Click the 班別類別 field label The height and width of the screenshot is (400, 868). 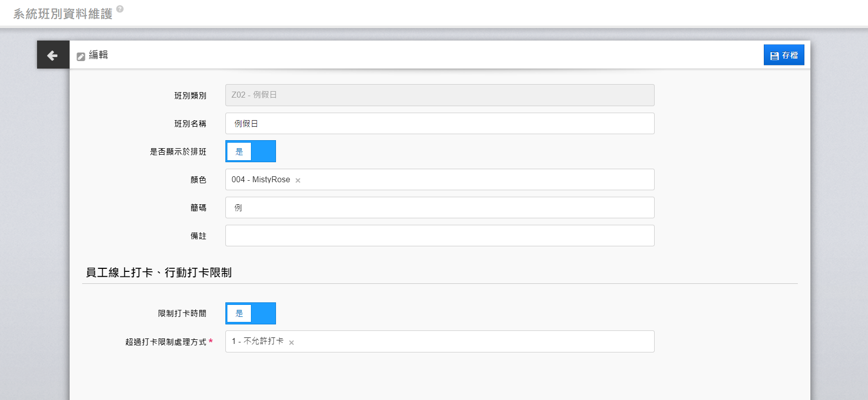click(x=190, y=96)
